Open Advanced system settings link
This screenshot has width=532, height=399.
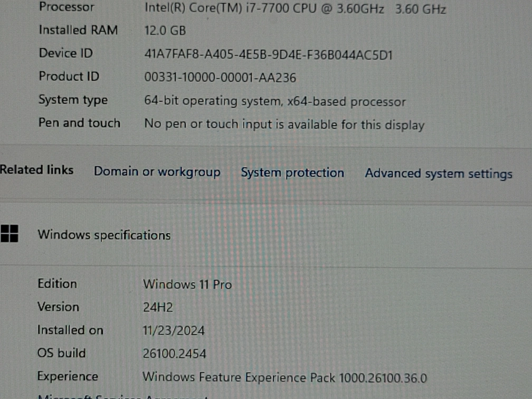439,174
